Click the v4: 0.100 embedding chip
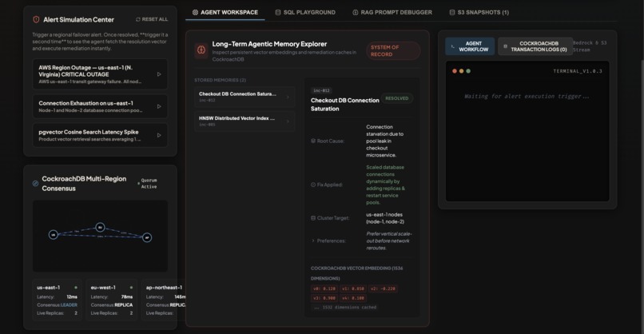The height and width of the screenshot is (334, 644). 353,298
